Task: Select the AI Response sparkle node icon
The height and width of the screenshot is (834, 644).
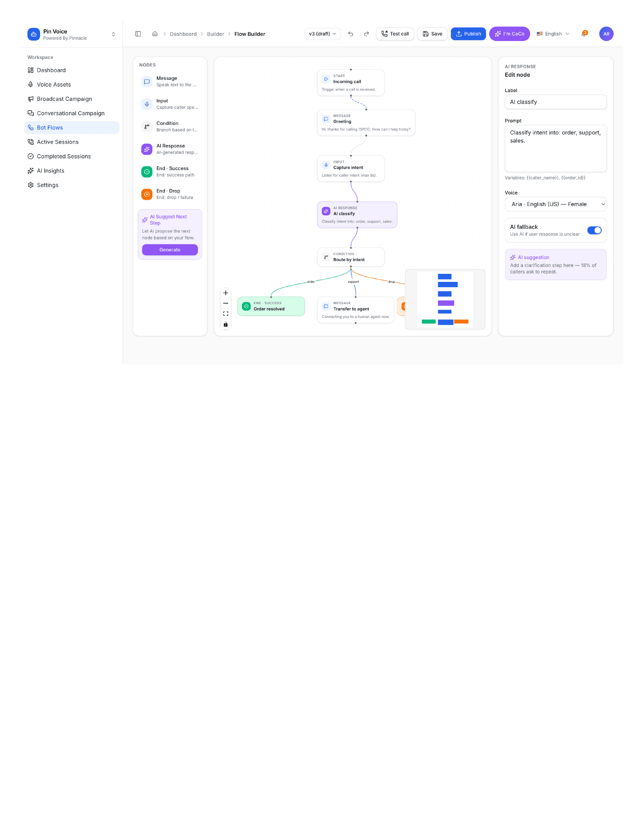Action: tap(147, 149)
